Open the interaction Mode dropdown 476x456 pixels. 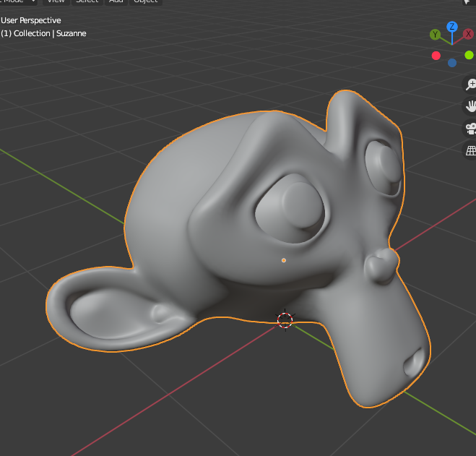(x=18, y=1)
